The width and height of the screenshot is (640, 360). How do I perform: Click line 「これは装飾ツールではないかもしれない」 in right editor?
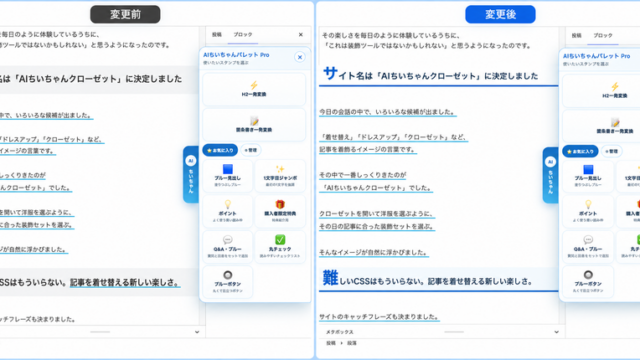[384, 46]
